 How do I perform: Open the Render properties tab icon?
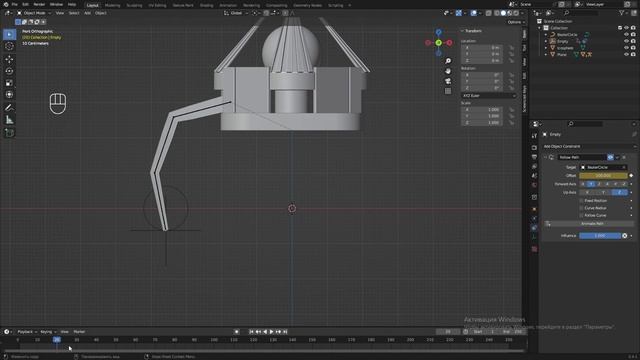tap(534, 147)
